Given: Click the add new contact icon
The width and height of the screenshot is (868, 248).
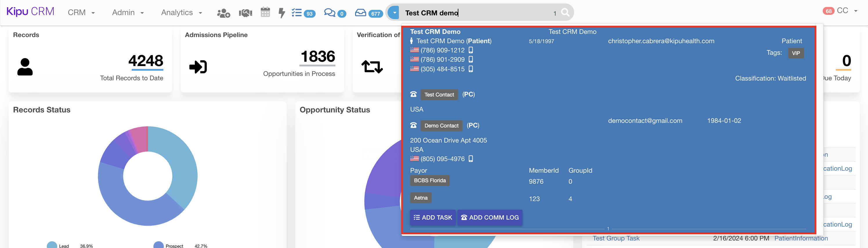Looking at the screenshot, I should (223, 13).
